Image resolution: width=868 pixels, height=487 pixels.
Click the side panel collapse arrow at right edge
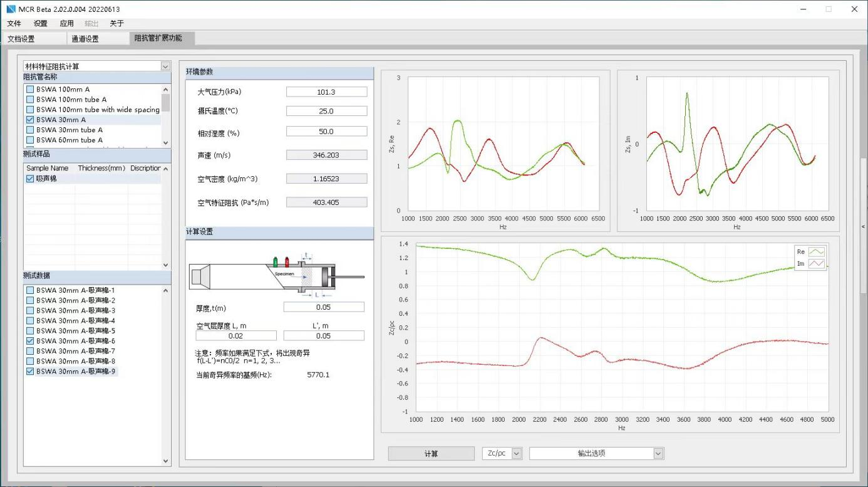click(864, 226)
